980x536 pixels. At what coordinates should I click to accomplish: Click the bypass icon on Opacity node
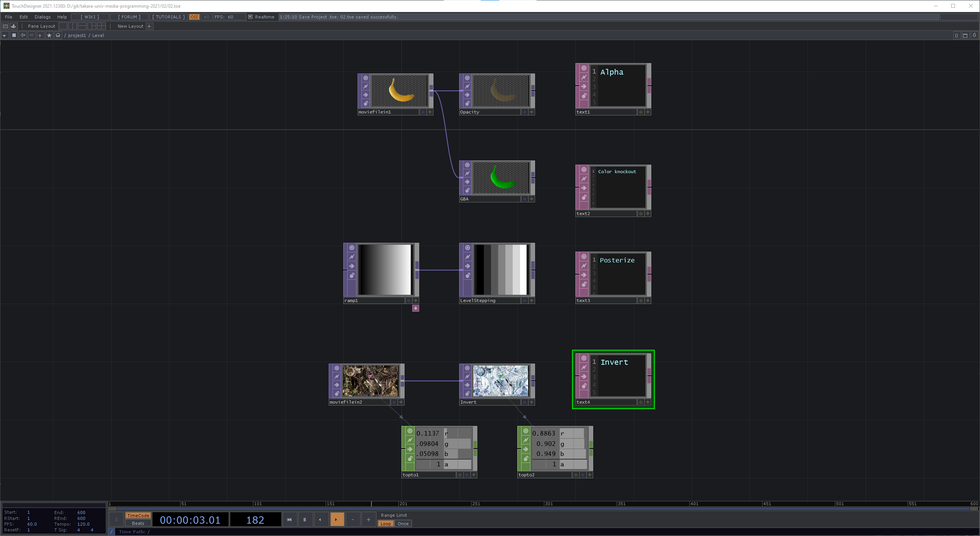[467, 87]
